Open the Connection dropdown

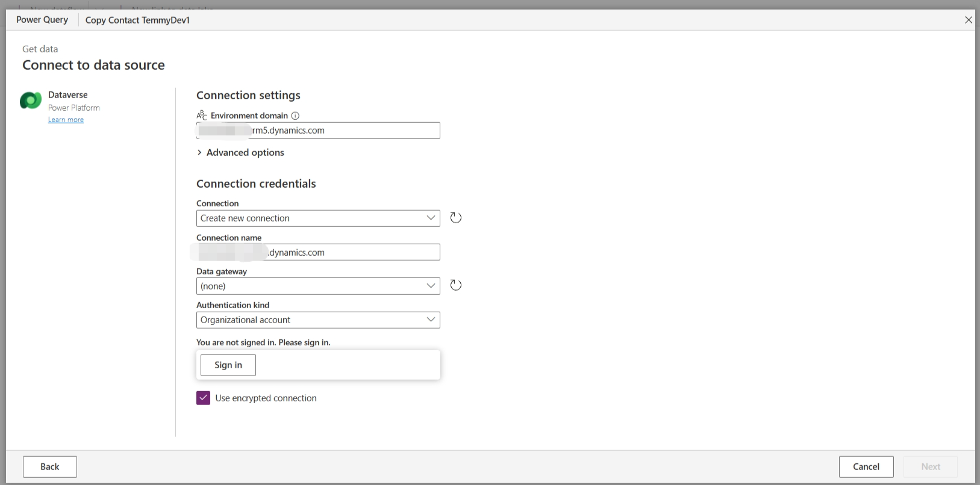coord(318,218)
